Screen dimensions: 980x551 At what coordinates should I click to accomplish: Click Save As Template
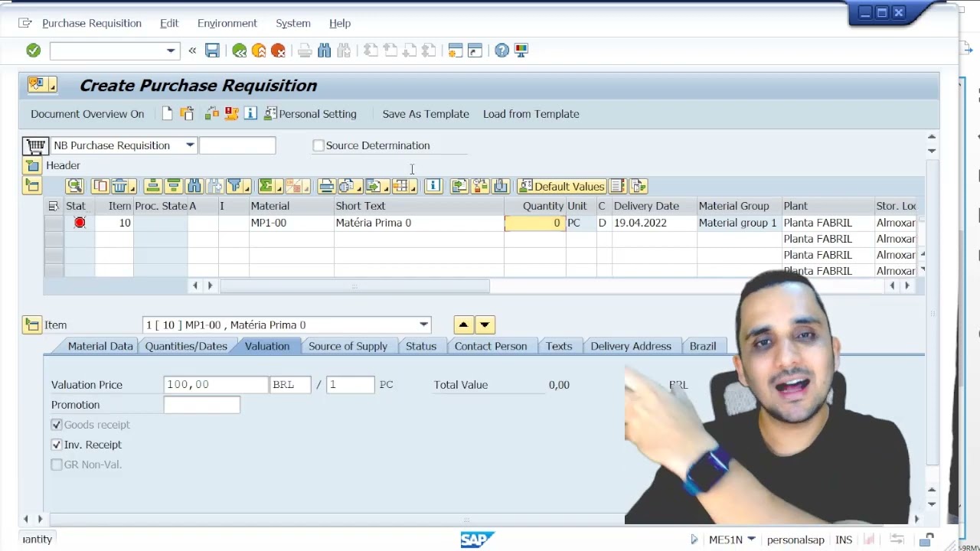pos(426,114)
